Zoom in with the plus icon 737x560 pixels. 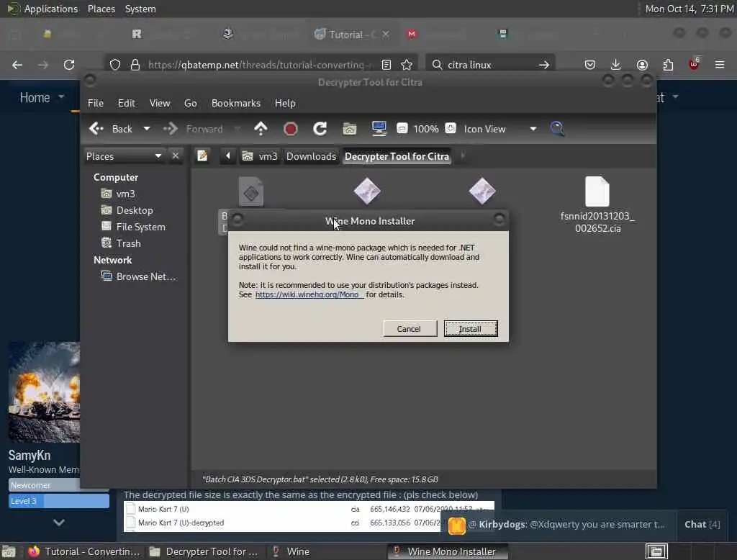coord(451,128)
